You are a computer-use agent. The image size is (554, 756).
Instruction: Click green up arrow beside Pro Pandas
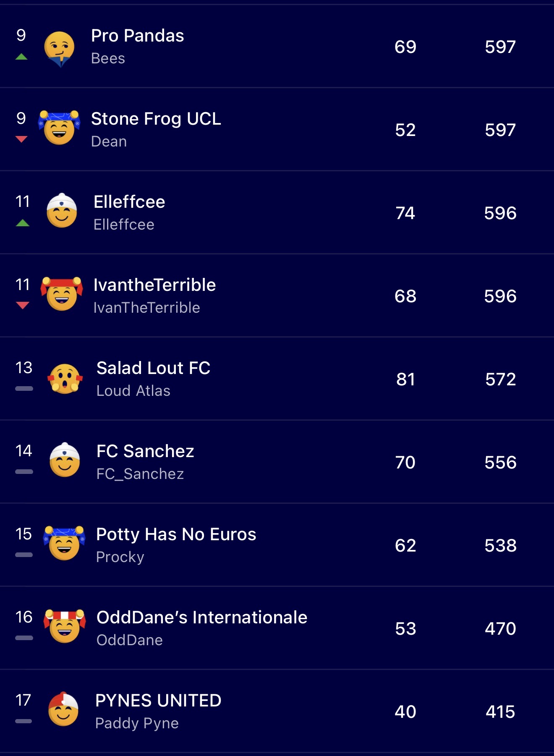click(x=21, y=57)
